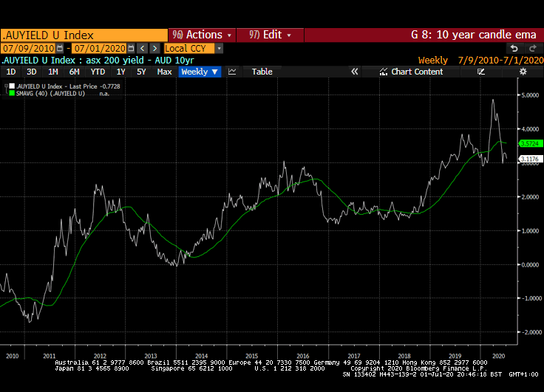Click 2015 x-axis year label
This screenshot has height=392, width=544.
(251, 356)
